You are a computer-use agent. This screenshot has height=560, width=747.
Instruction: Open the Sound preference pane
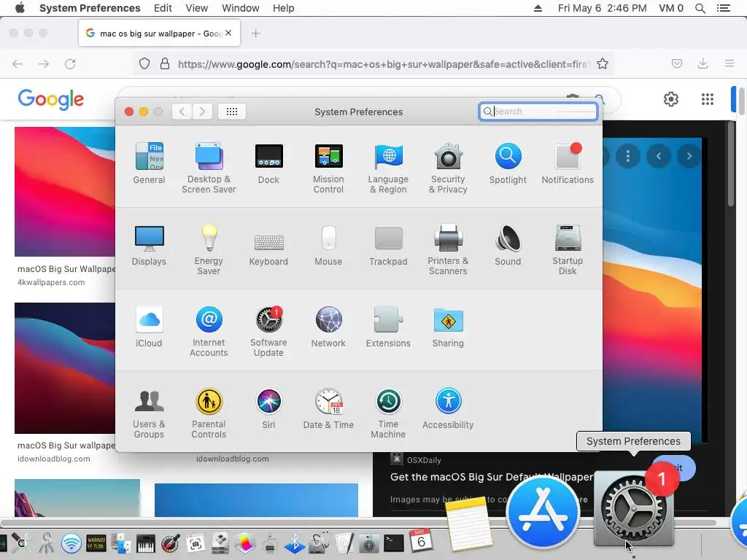[x=508, y=245]
